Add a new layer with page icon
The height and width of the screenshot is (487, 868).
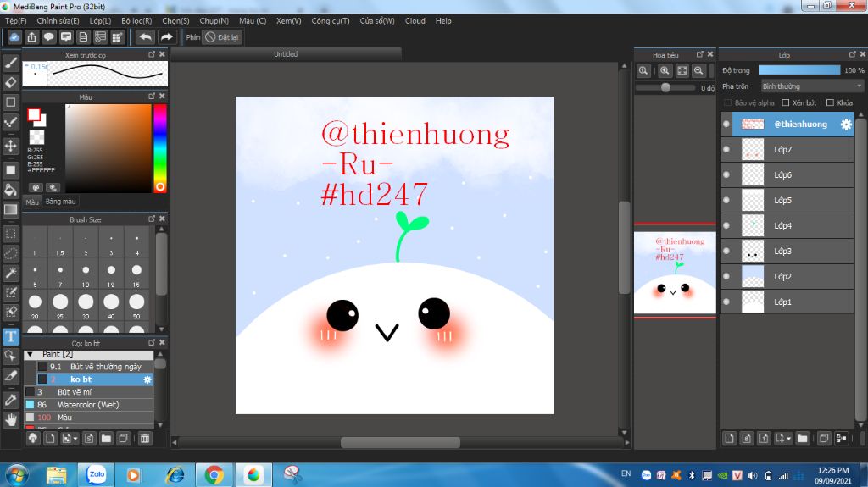coord(729,439)
